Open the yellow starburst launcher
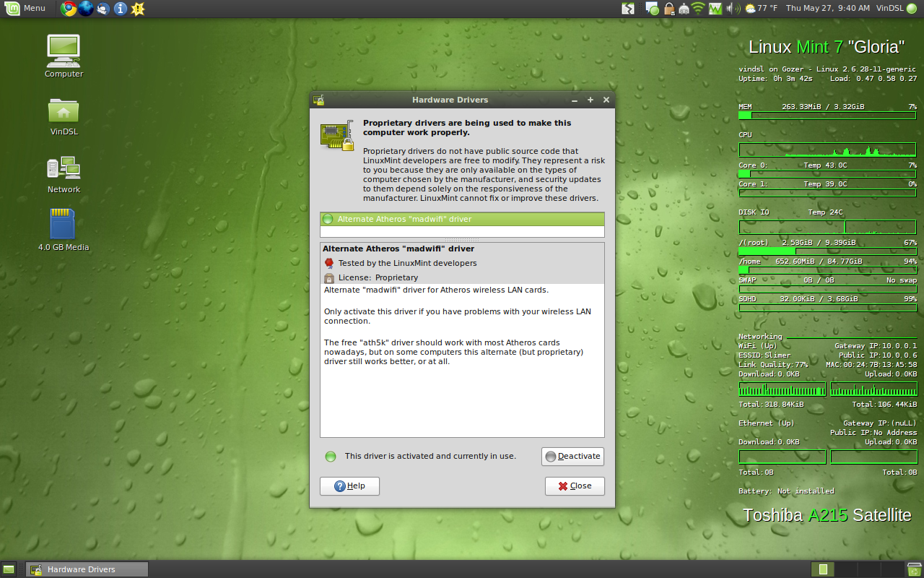Image resolution: width=924 pixels, height=578 pixels. coord(137,9)
